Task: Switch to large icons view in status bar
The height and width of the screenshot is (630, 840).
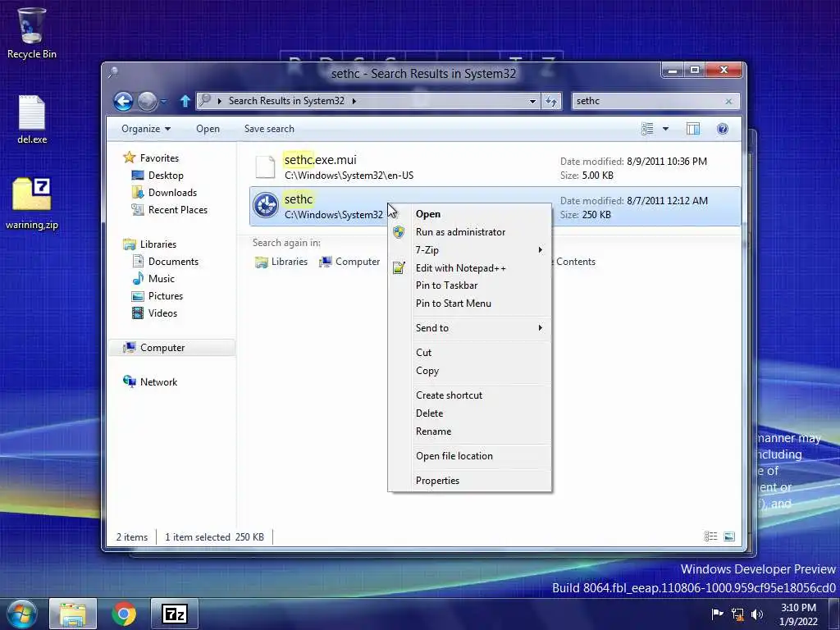Action: point(729,536)
